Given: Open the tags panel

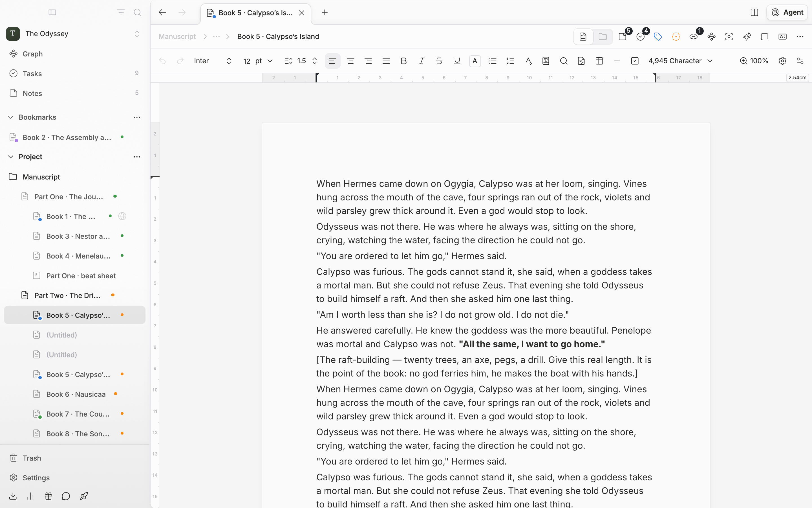Looking at the screenshot, I should (658, 37).
